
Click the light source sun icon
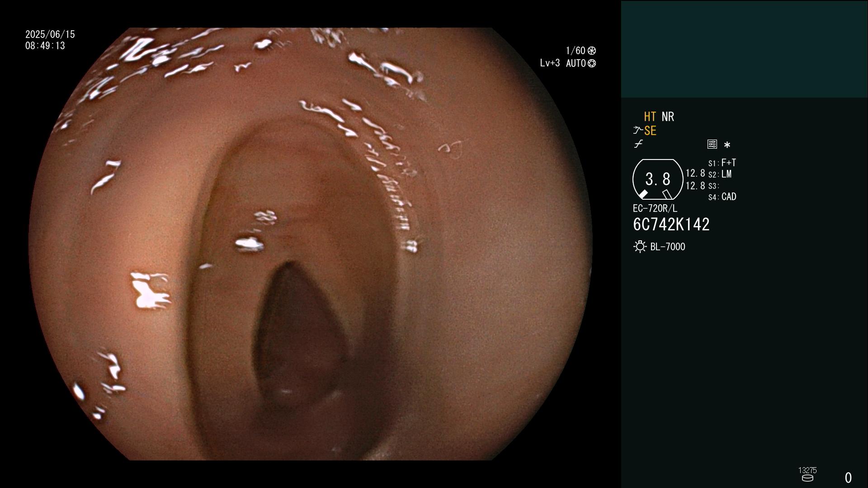click(x=640, y=247)
